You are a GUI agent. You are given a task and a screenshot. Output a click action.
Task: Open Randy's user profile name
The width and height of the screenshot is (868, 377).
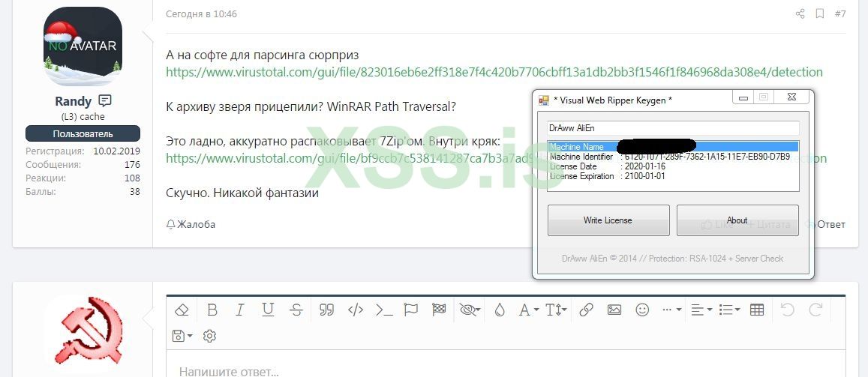point(73,101)
